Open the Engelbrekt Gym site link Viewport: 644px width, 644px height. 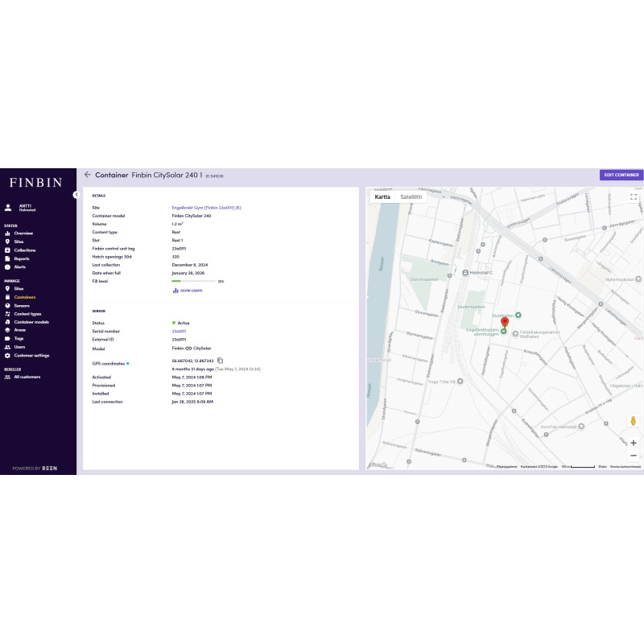click(206, 208)
